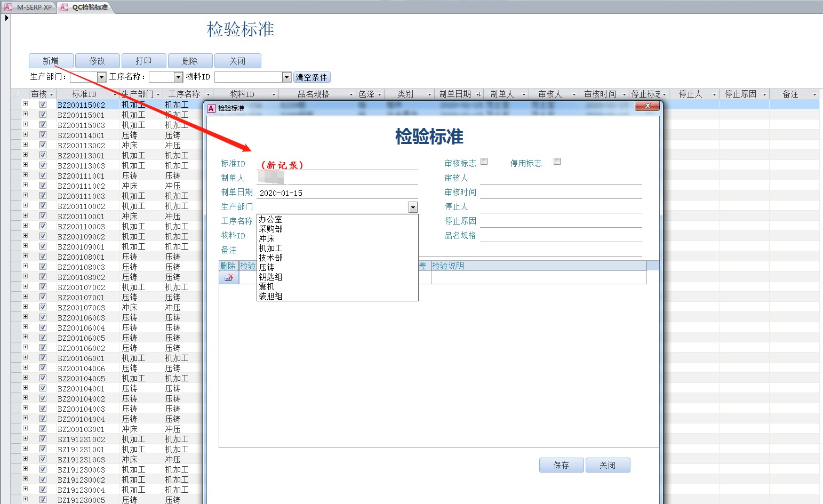Select 装胆组 in department list
Viewport: 823px width, 504px height.
(x=337, y=296)
